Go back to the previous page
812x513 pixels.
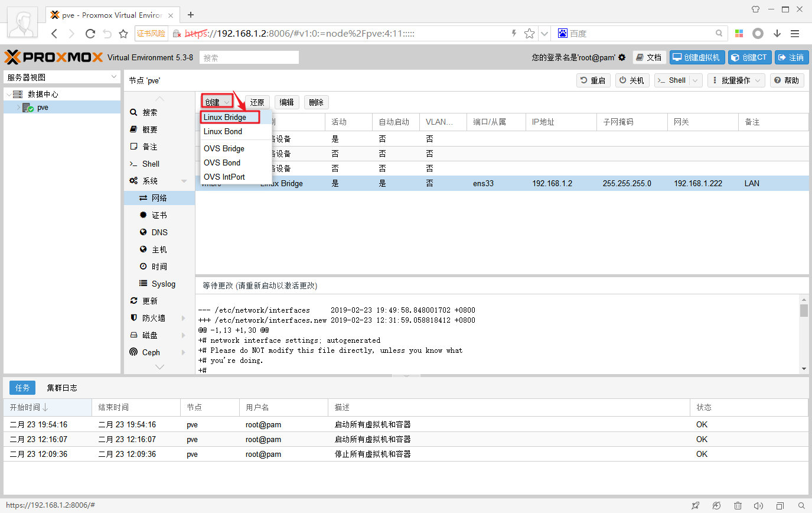click(x=54, y=34)
